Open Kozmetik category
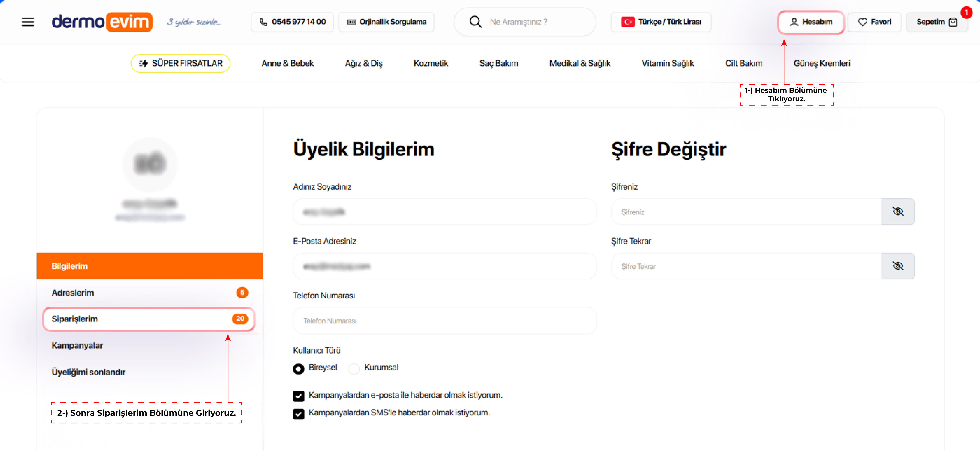 click(431, 63)
